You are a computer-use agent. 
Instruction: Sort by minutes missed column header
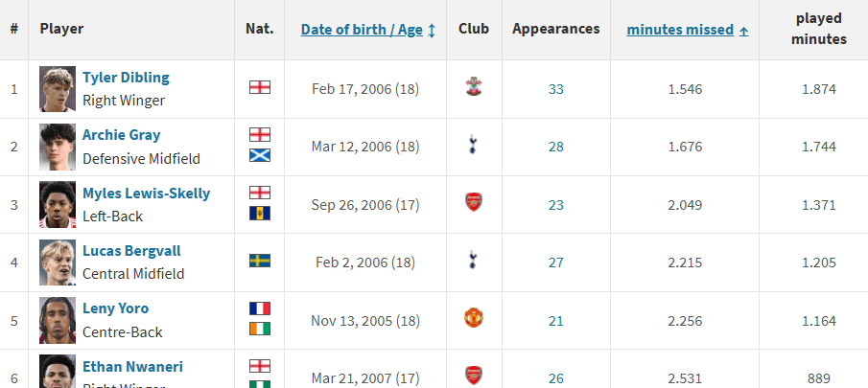[680, 30]
